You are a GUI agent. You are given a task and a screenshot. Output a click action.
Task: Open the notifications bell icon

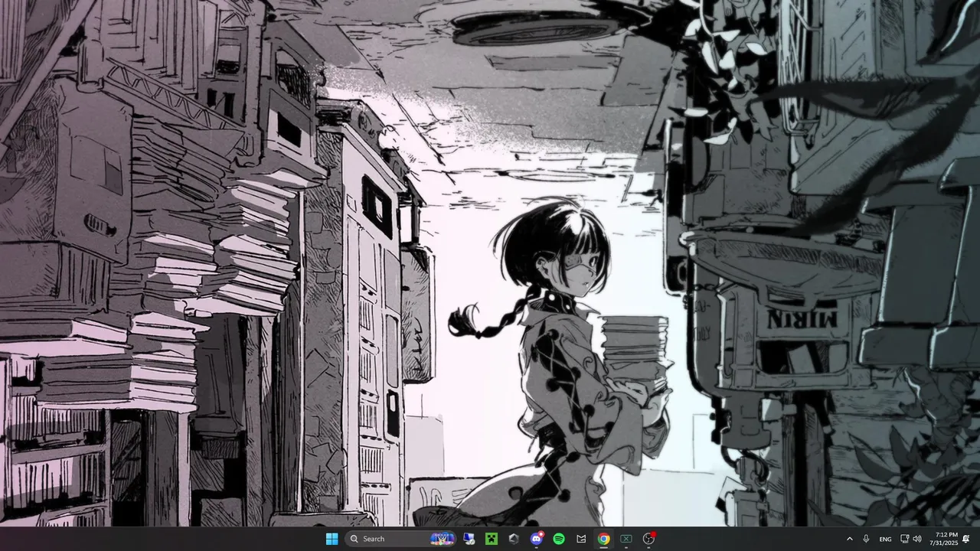[966, 539]
